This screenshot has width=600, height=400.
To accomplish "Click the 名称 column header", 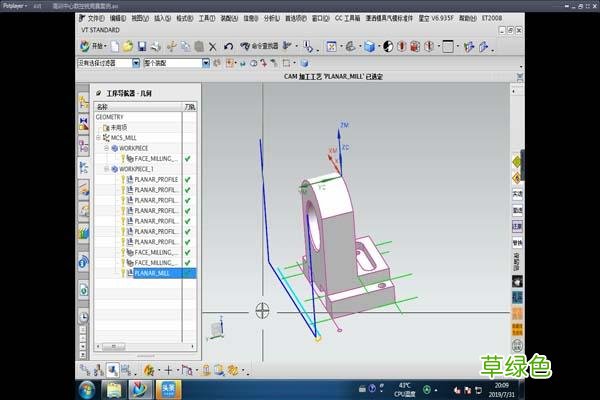I will (103, 105).
